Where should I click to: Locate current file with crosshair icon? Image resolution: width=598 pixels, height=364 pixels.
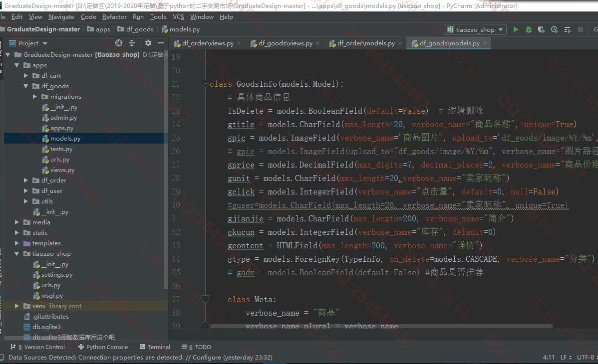tap(119, 43)
